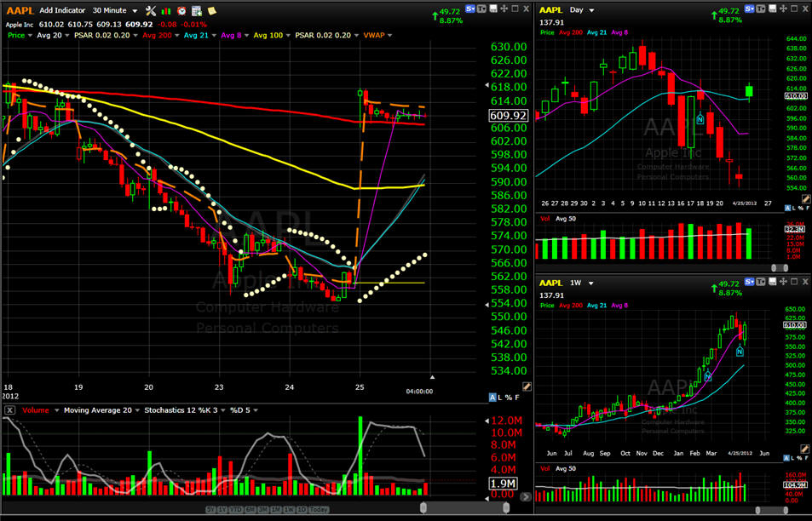This screenshot has width=812, height=521.
Task: Expand the %D 5 dropdown
Action: [256, 410]
